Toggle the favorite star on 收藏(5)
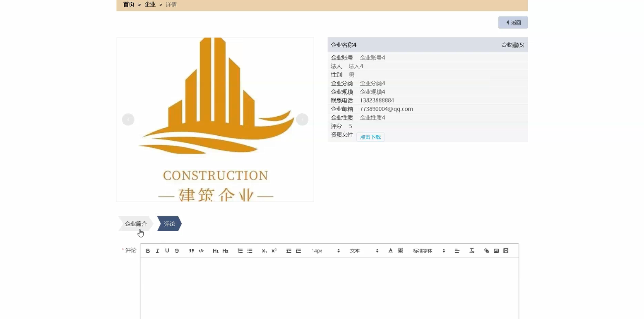 click(513, 45)
